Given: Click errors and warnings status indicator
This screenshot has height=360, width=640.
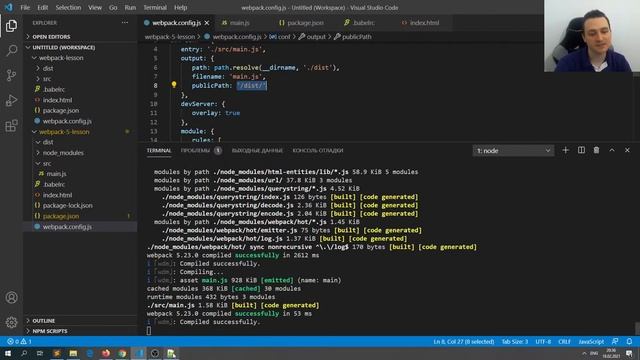Looking at the screenshot, I should pyautogui.click(x=19, y=341).
